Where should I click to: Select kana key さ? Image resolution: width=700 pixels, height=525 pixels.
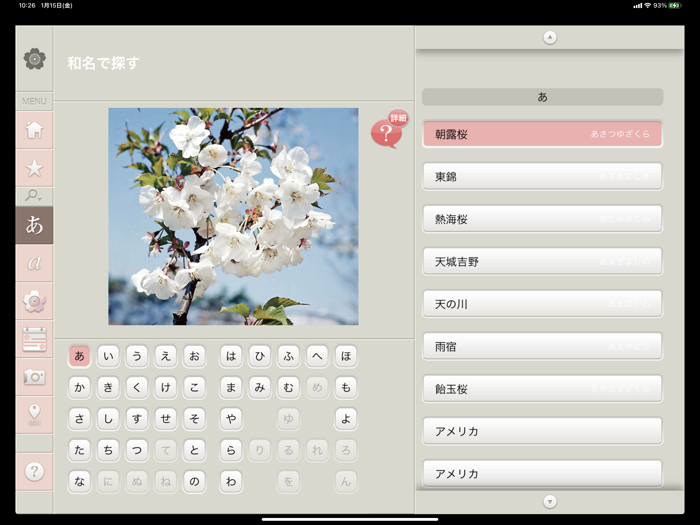(x=79, y=418)
